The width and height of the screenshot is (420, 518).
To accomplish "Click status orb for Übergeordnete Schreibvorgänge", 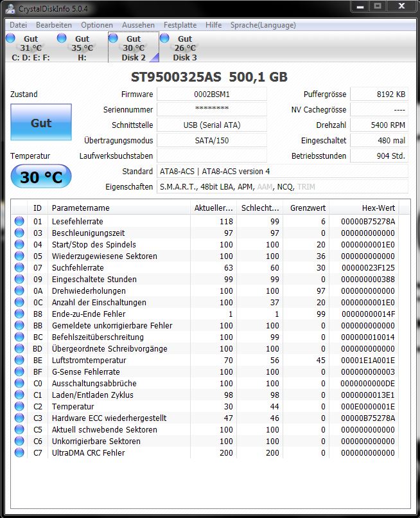I will pyautogui.click(x=19, y=348).
